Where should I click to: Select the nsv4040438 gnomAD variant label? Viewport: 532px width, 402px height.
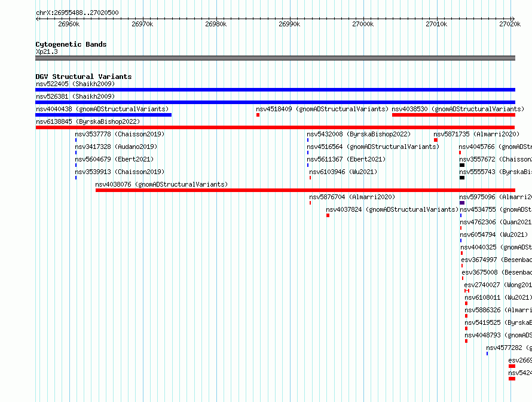102,109
